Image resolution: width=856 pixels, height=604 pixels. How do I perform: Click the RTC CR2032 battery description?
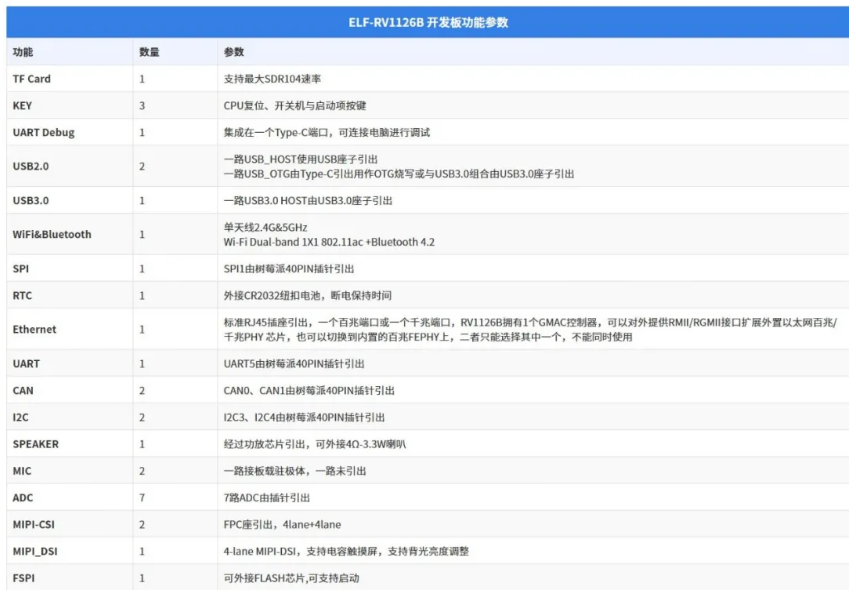coord(307,296)
